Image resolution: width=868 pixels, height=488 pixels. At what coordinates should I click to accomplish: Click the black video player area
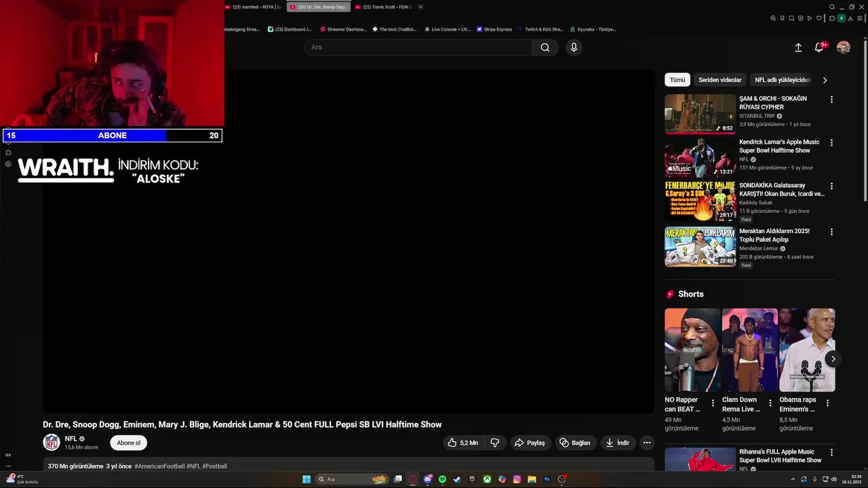click(349, 241)
